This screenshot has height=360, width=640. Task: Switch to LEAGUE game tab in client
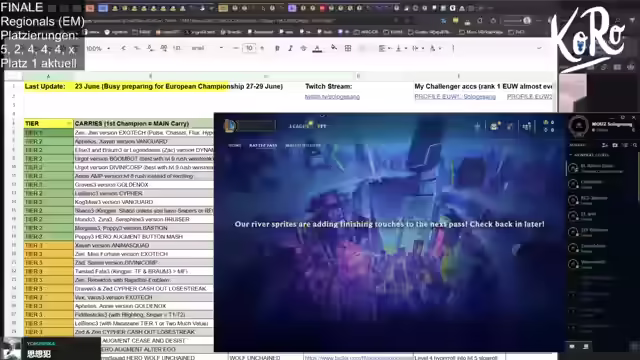(298, 127)
